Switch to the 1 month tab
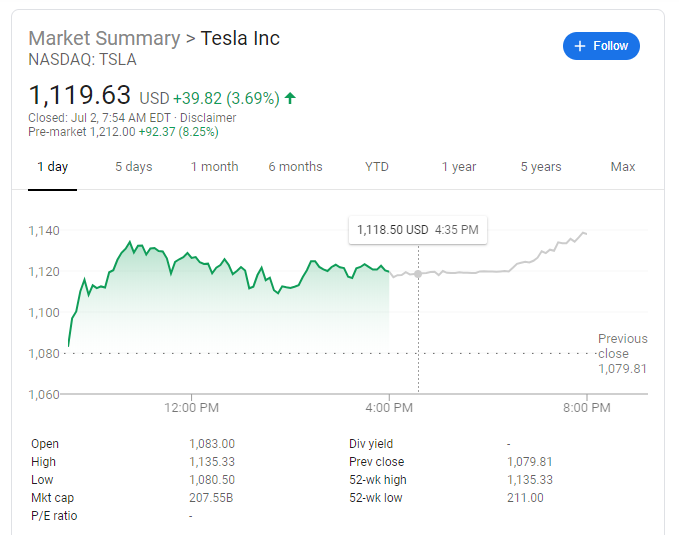The image size is (679, 535). point(215,167)
